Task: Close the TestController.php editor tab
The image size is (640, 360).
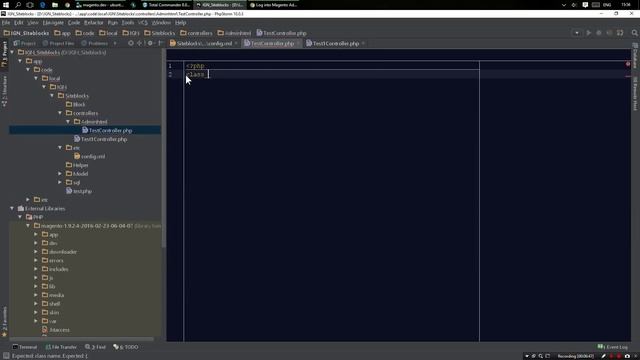Action: tap(298, 43)
